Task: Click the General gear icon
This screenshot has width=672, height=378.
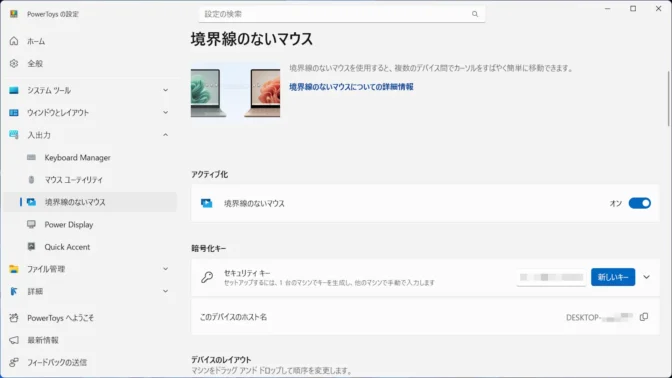Action: (14, 63)
